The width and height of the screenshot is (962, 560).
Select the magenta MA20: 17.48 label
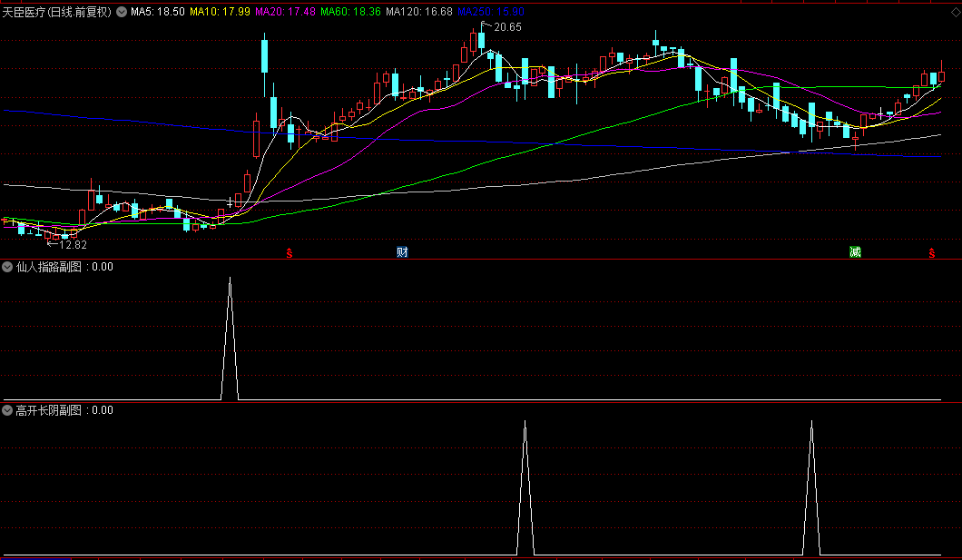(x=285, y=13)
